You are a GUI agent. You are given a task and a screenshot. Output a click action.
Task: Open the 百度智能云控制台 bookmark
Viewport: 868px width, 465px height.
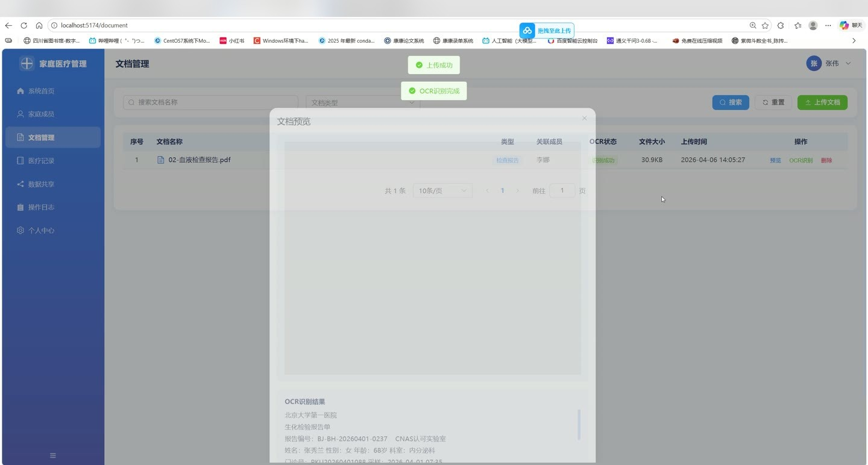pyautogui.click(x=573, y=41)
